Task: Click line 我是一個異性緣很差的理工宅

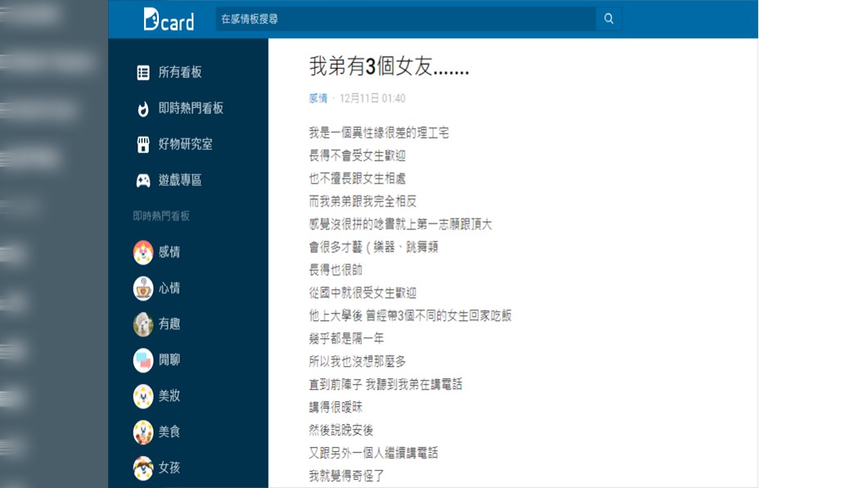Action: click(x=378, y=133)
